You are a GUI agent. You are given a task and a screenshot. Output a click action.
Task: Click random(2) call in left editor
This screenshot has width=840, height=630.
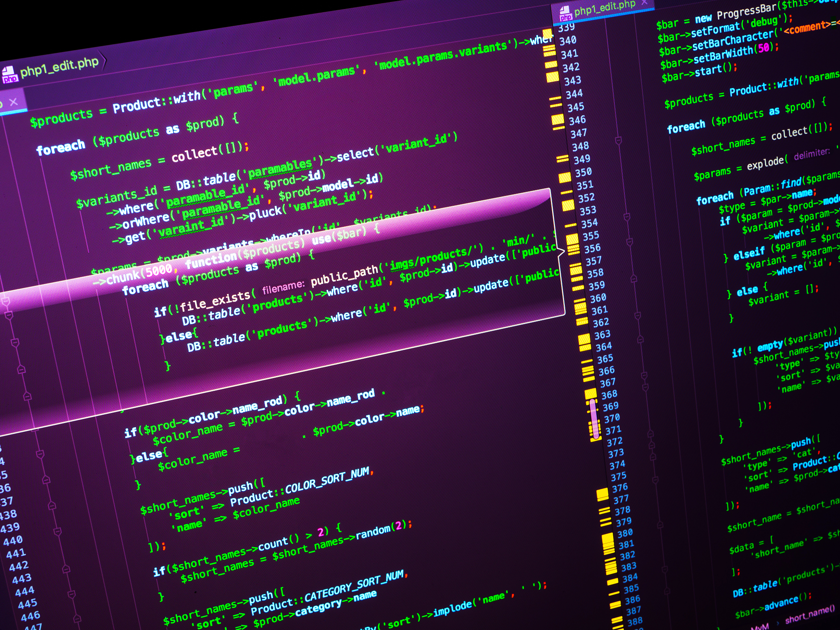click(x=381, y=531)
